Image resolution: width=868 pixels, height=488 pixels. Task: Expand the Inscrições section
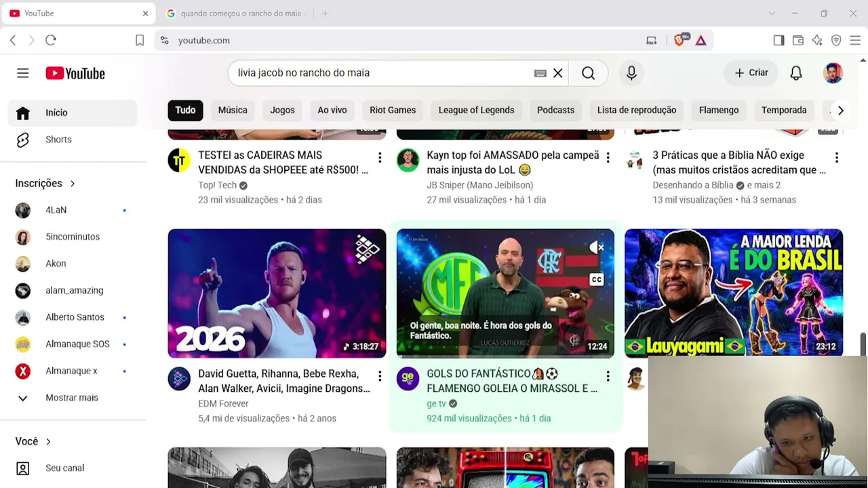(x=45, y=184)
